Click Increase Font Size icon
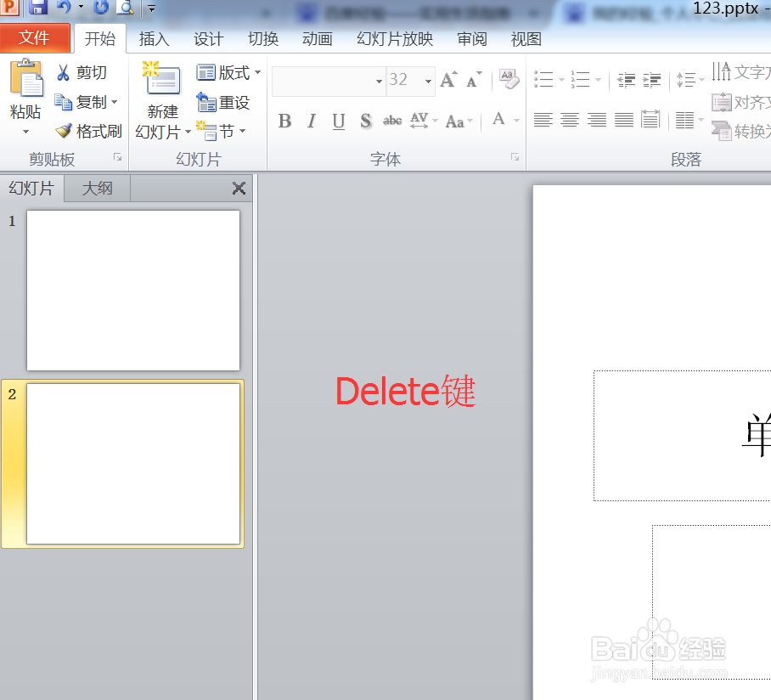Screen dimensions: 771x700 point(448,79)
